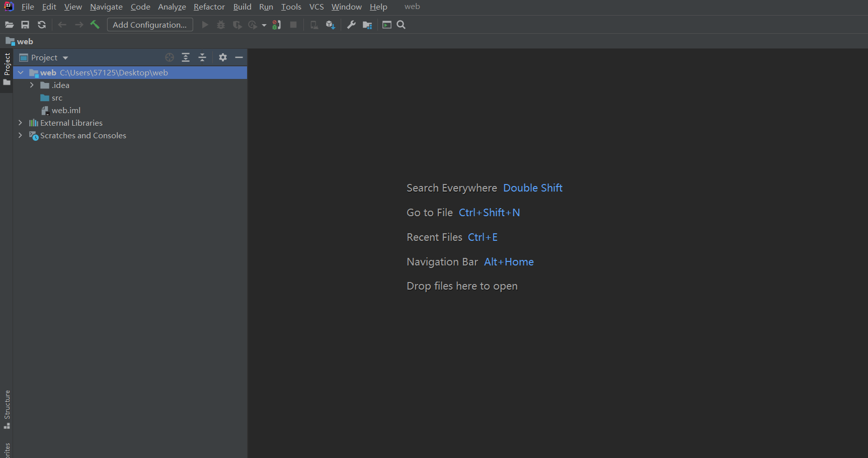Navigate back with the left arrow icon

click(62, 25)
